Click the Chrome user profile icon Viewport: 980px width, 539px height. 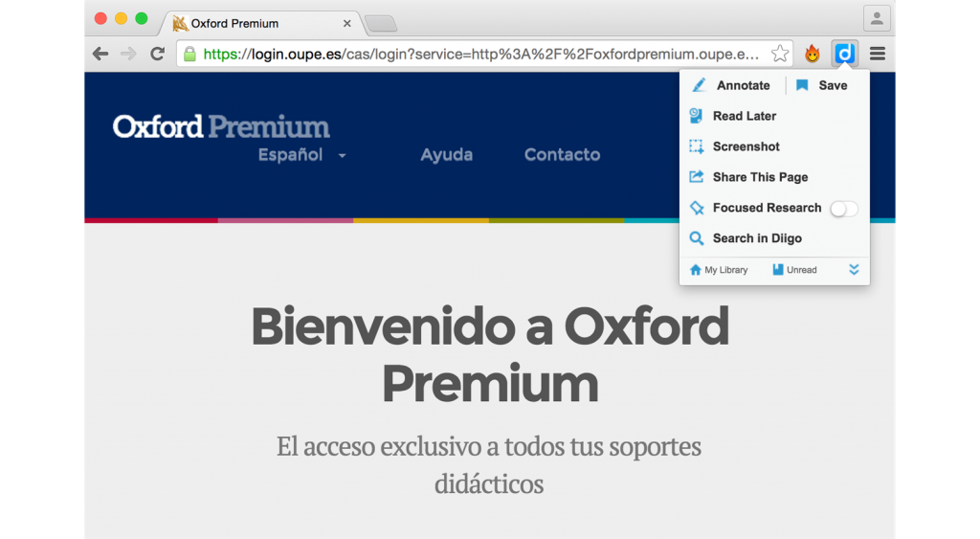[x=876, y=18]
